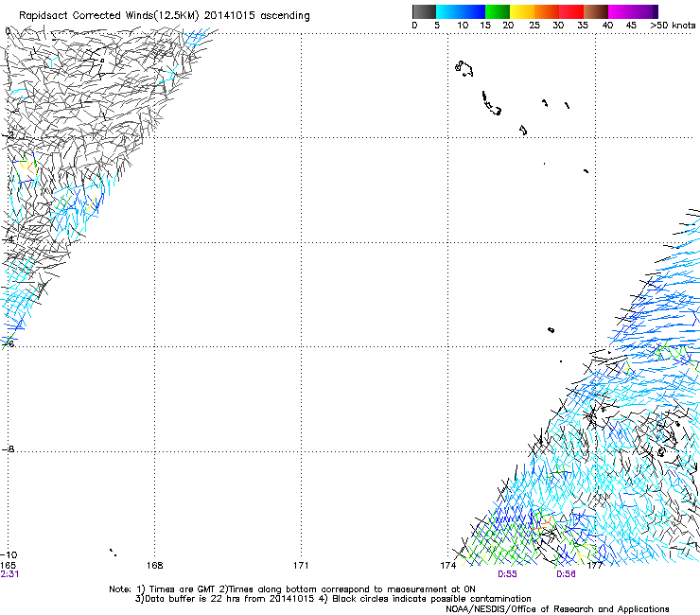Image resolution: width=700 pixels, height=615 pixels.
Task: Click the '174' longitude label
Action: [x=447, y=565]
